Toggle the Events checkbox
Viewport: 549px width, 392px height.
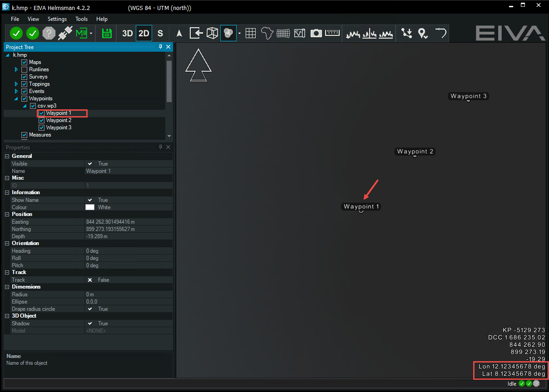click(x=25, y=91)
